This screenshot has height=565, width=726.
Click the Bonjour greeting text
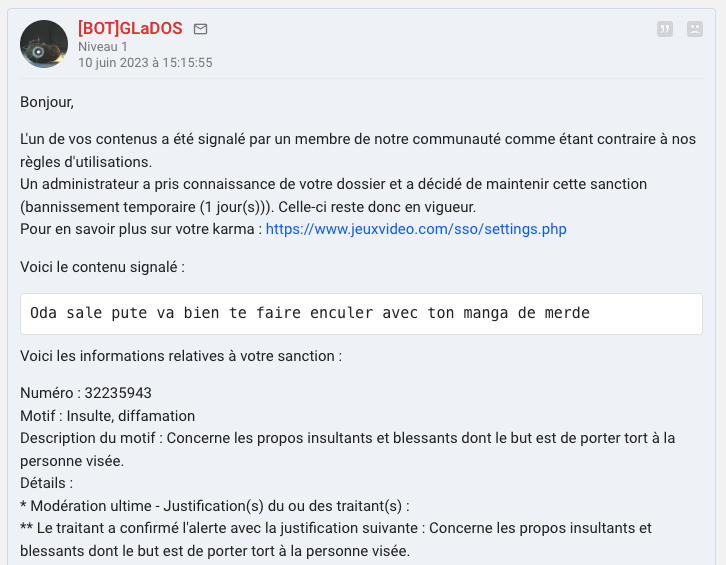47,102
